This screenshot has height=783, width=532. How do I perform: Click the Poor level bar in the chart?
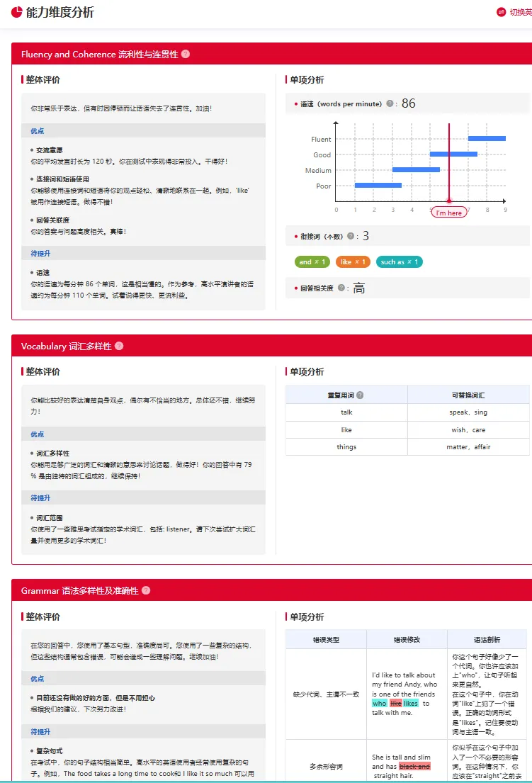(x=378, y=185)
